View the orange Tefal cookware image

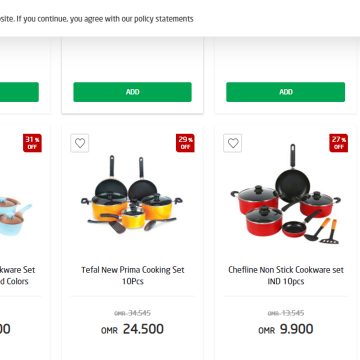pos(132,194)
